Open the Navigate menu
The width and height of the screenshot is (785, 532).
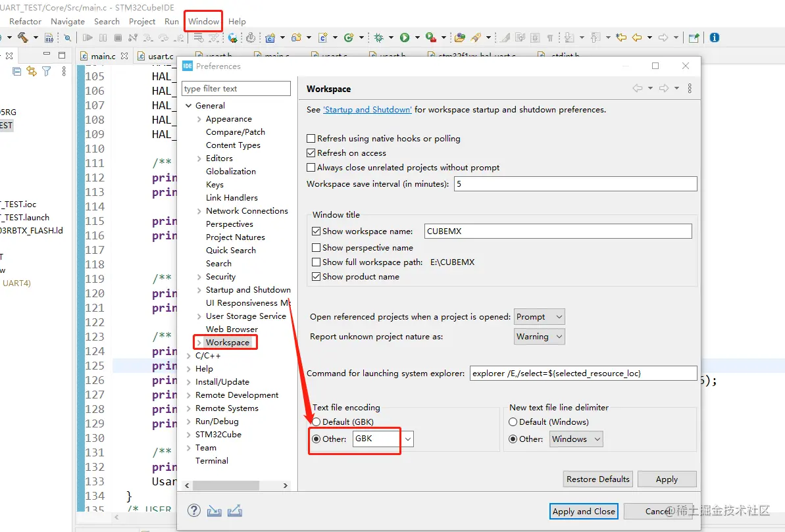pyautogui.click(x=68, y=22)
